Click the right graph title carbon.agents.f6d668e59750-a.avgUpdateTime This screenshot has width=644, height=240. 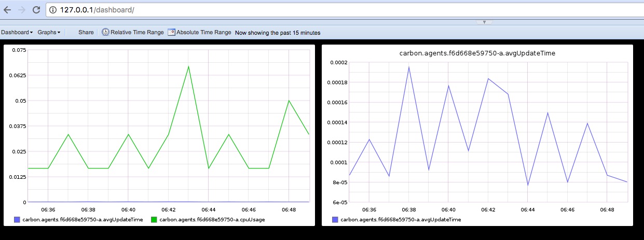[477, 53]
